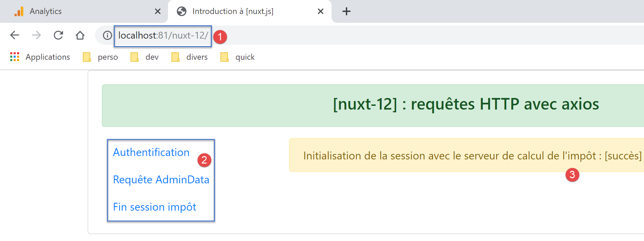Reload the current page
644x241 pixels.
[58, 35]
